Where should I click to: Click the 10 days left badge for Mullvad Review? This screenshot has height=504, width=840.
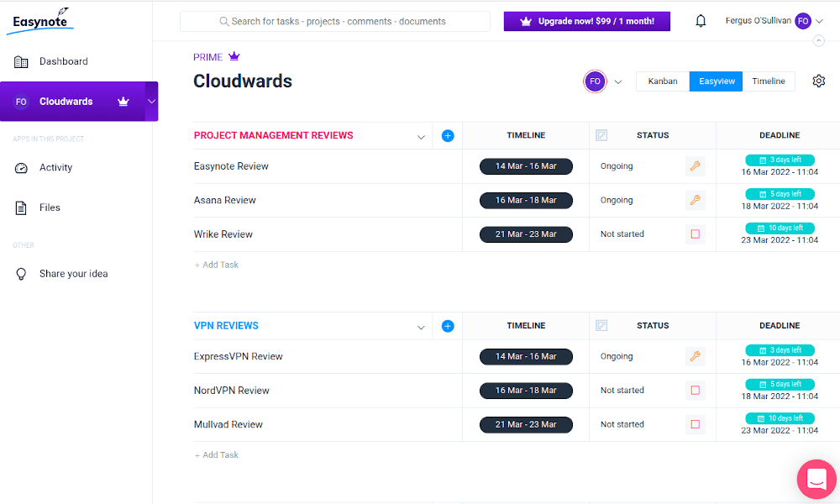point(780,417)
